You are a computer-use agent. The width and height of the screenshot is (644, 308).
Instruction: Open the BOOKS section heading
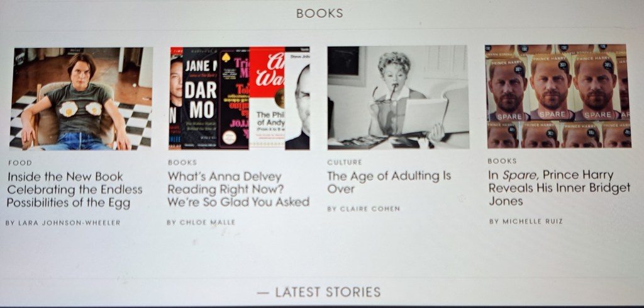pyautogui.click(x=319, y=13)
